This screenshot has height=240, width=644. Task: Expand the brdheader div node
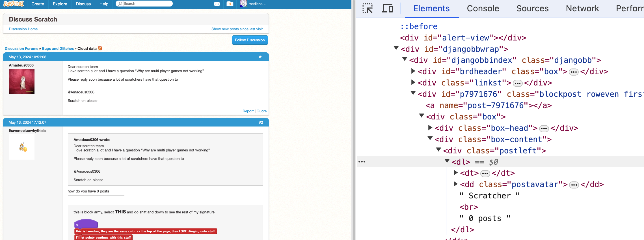[x=413, y=71]
